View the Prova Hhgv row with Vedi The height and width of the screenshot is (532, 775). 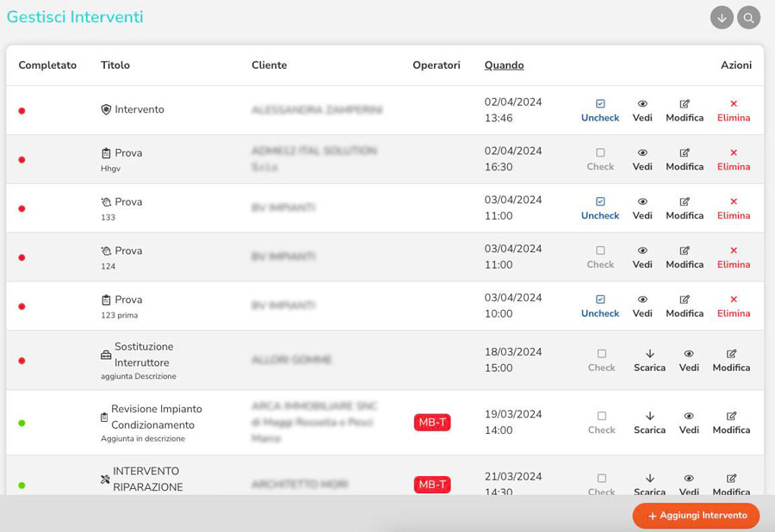(x=642, y=159)
